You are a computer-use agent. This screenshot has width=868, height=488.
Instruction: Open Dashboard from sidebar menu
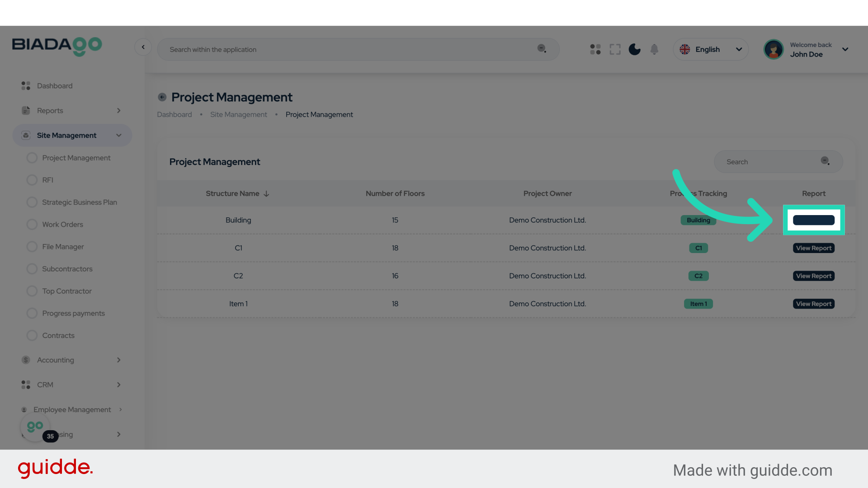pos(54,86)
